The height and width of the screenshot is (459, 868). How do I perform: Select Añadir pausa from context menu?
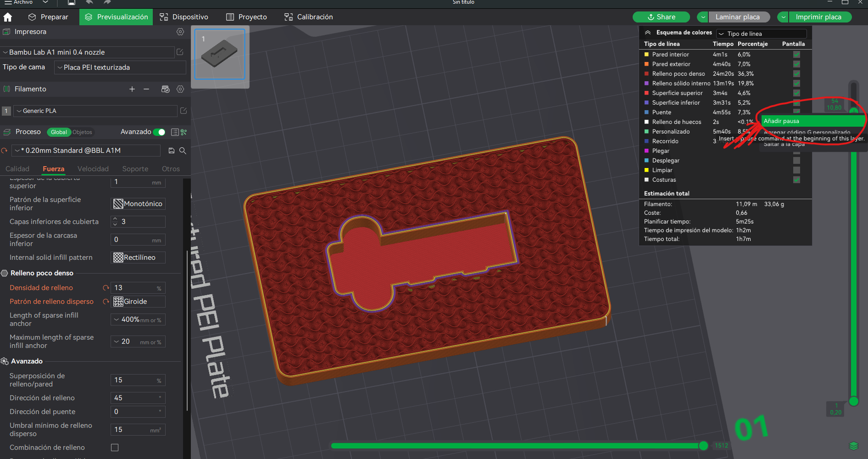coord(812,121)
